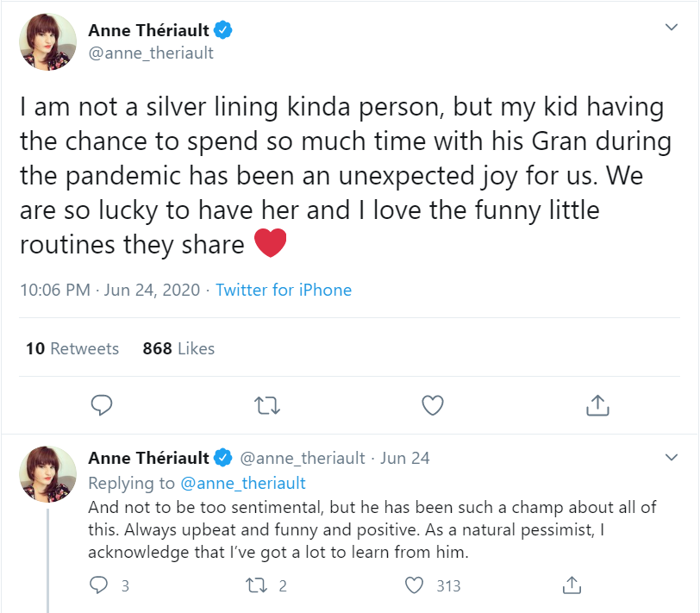Reply to the main tweet
700x613 pixels.
[x=103, y=404]
